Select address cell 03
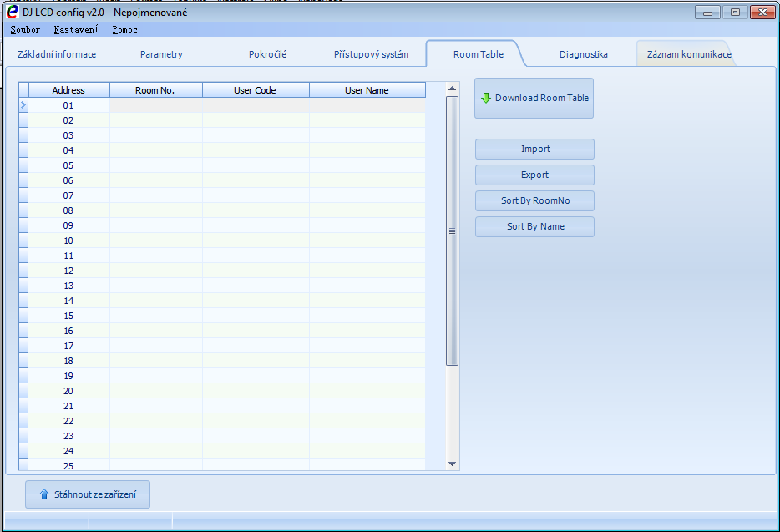This screenshot has width=780, height=532. [68, 135]
